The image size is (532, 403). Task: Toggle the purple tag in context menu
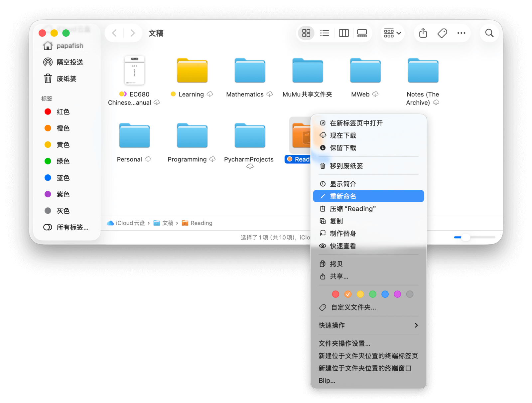[397, 294]
